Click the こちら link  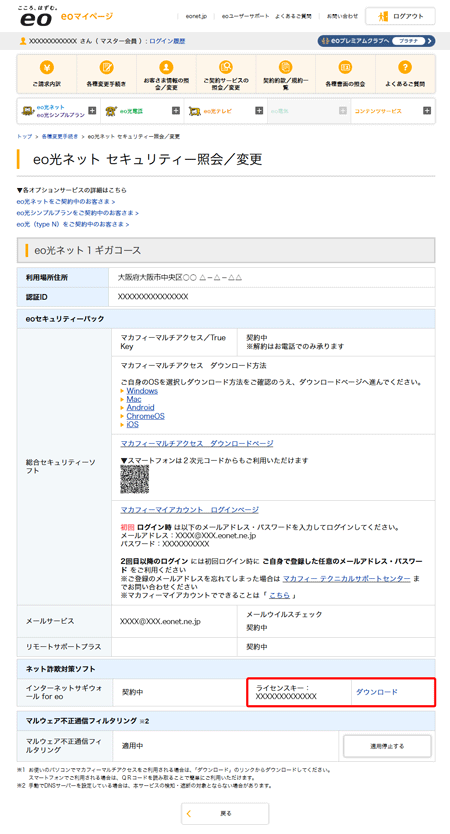coord(279,595)
